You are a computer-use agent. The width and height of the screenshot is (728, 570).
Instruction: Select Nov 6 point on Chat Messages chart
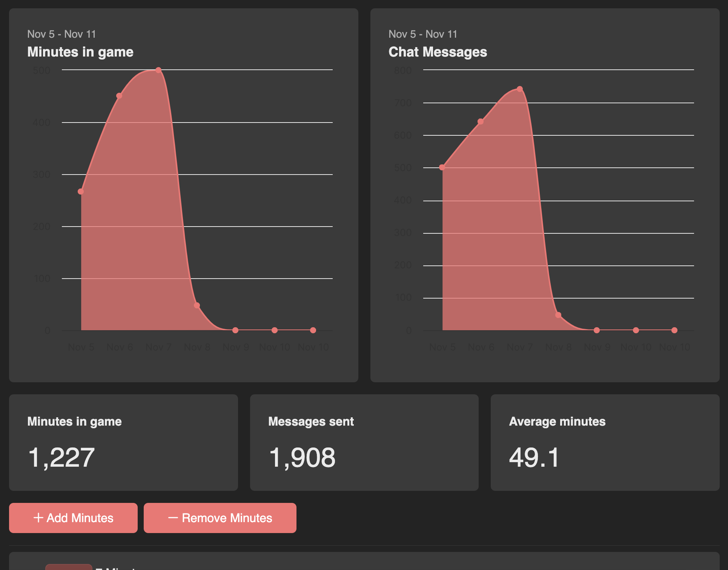[x=481, y=121]
